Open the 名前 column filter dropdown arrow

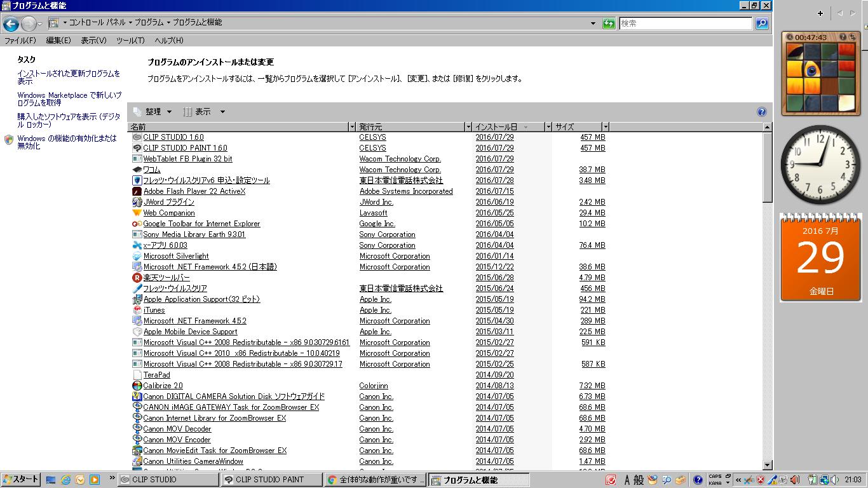(352, 127)
